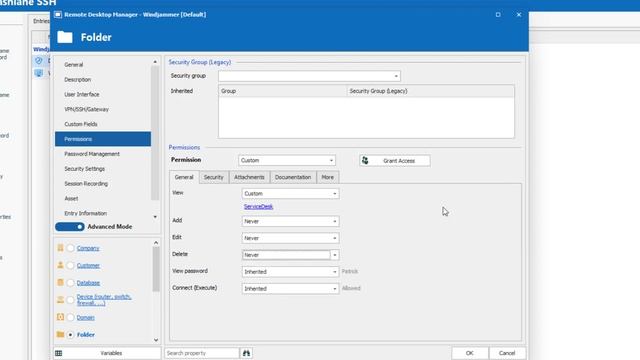This screenshot has height=360, width=640.
Task: Select the Customer radio button
Action: point(71,265)
